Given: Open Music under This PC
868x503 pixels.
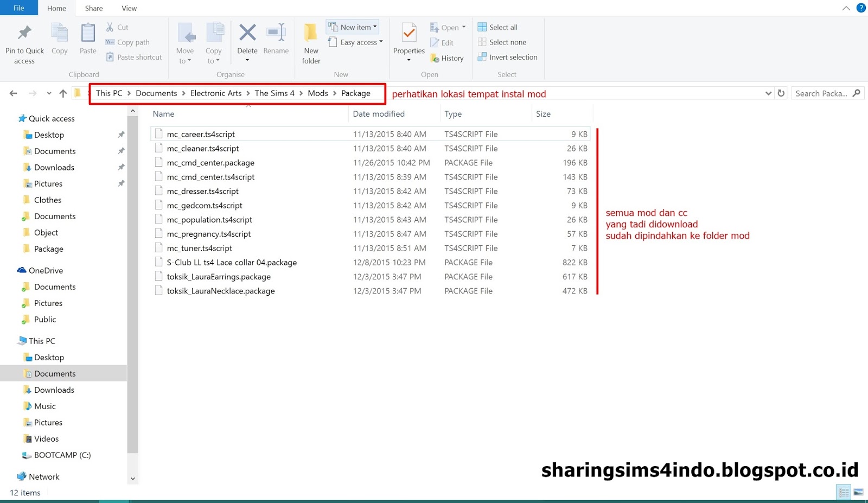Looking at the screenshot, I should point(45,406).
